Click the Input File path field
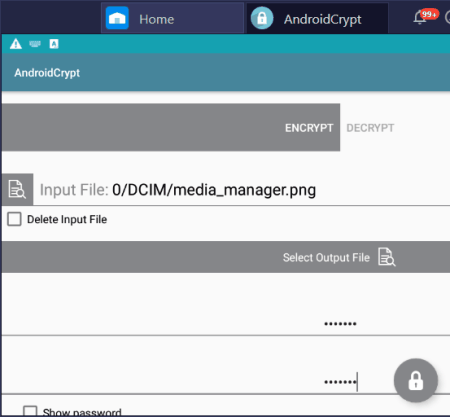The height and width of the screenshot is (417, 450). click(242, 190)
